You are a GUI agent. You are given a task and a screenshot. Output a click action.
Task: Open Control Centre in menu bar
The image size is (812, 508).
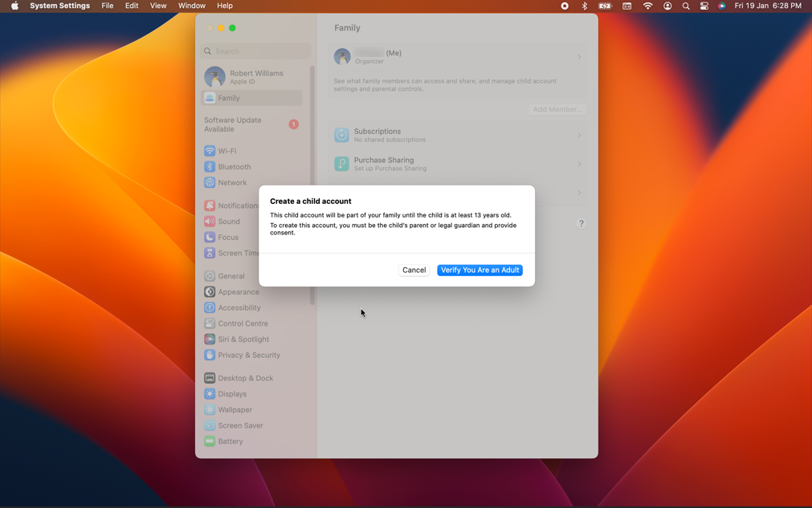pos(704,6)
